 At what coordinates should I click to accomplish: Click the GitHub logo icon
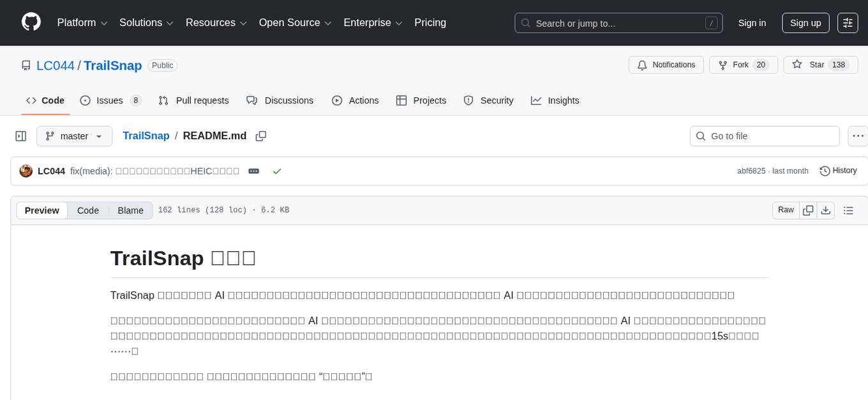(x=31, y=22)
